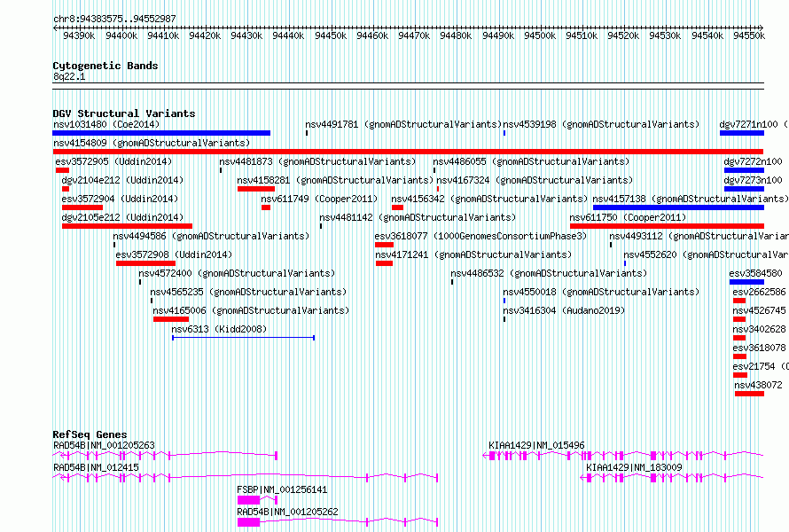Viewport: 789px width, 532px height.
Task: Click the DGV Structural Variants track title
Action: (x=124, y=113)
